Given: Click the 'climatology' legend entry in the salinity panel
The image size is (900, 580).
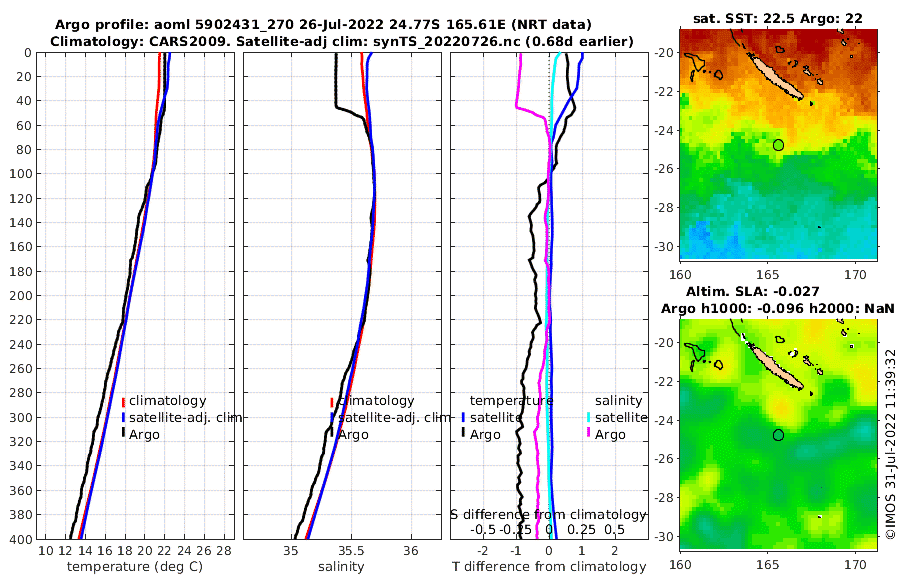Looking at the screenshot, I should click(x=376, y=401).
